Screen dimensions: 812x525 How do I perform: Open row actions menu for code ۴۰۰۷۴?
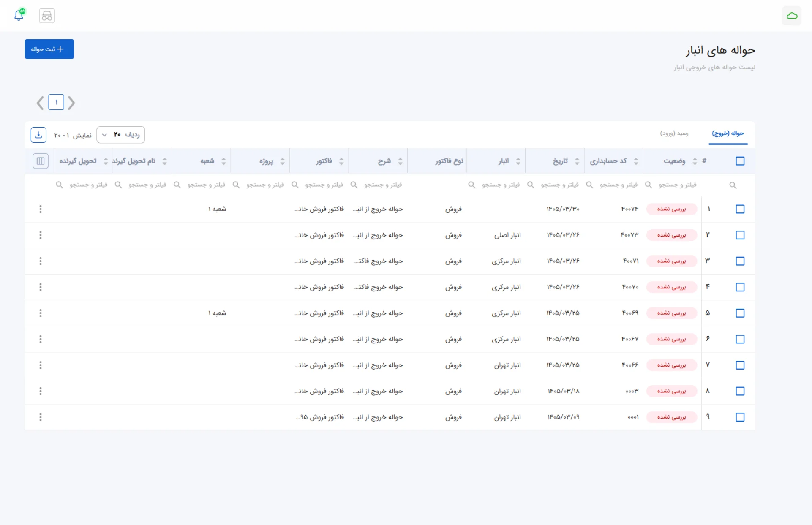41,209
